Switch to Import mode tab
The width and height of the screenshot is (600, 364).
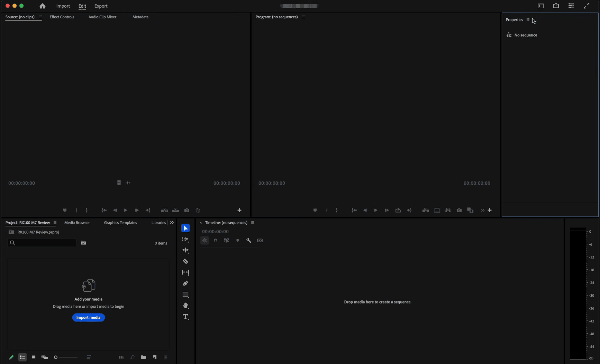click(x=63, y=6)
